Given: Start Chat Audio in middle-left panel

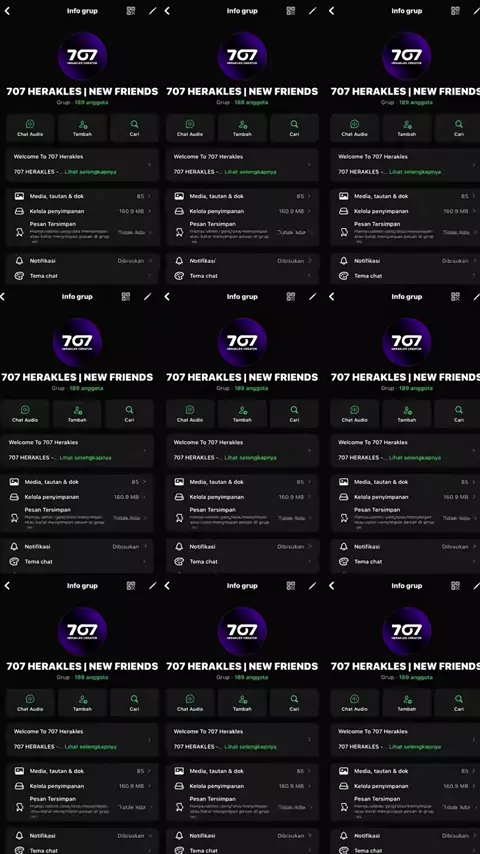Looking at the screenshot, I should click(25, 414).
